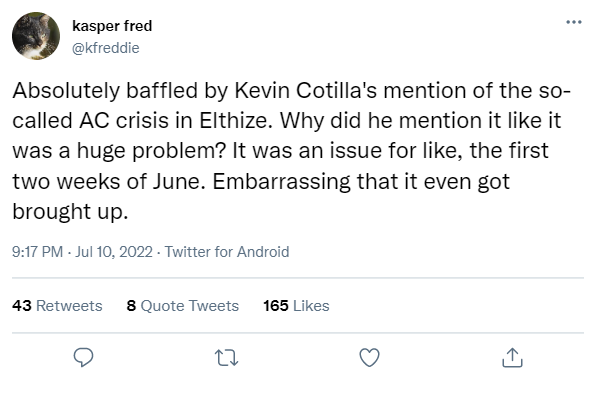Open the share tweet icon
The height and width of the screenshot is (394, 596).
tap(512, 358)
